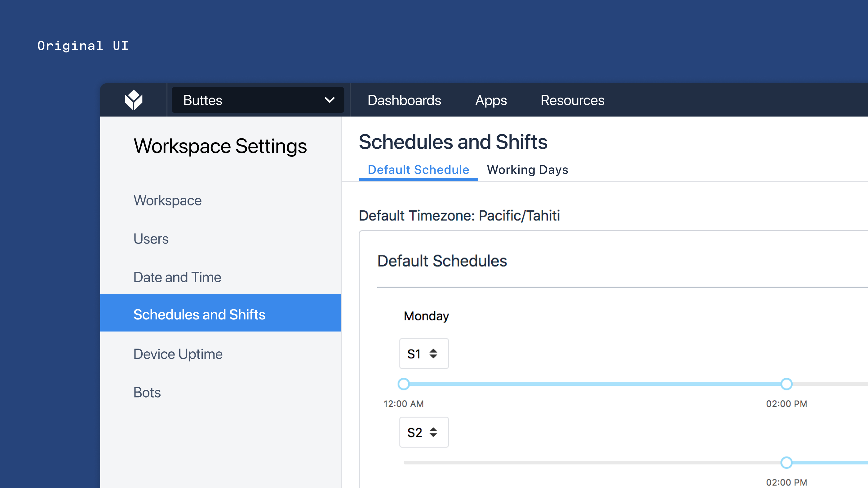Switch to the Default Schedule tab
This screenshot has height=488, width=868.
pos(418,170)
